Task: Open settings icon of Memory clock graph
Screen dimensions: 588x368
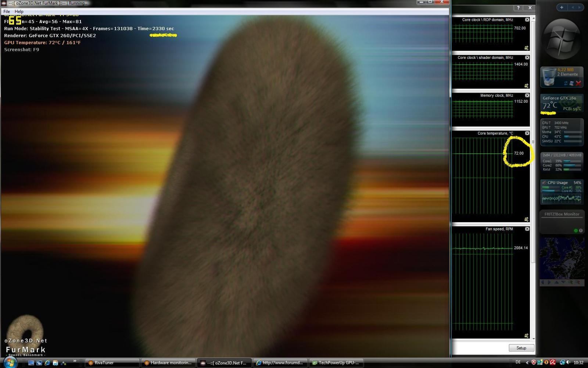Action: [x=526, y=124]
